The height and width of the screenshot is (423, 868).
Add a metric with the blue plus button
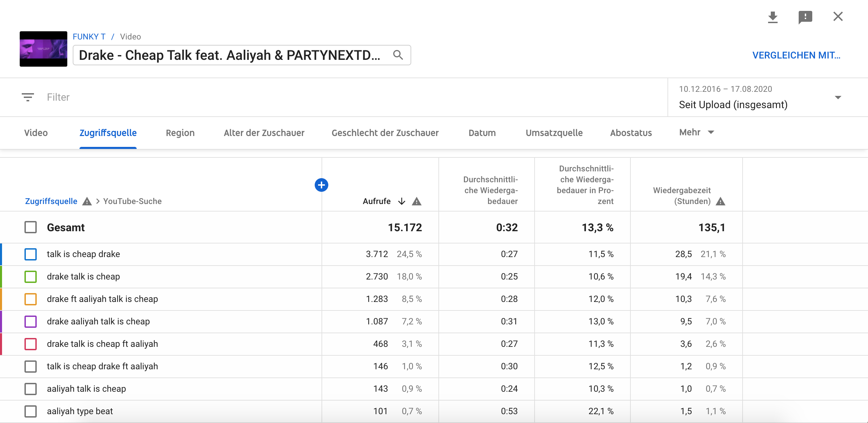(x=321, y=185)
